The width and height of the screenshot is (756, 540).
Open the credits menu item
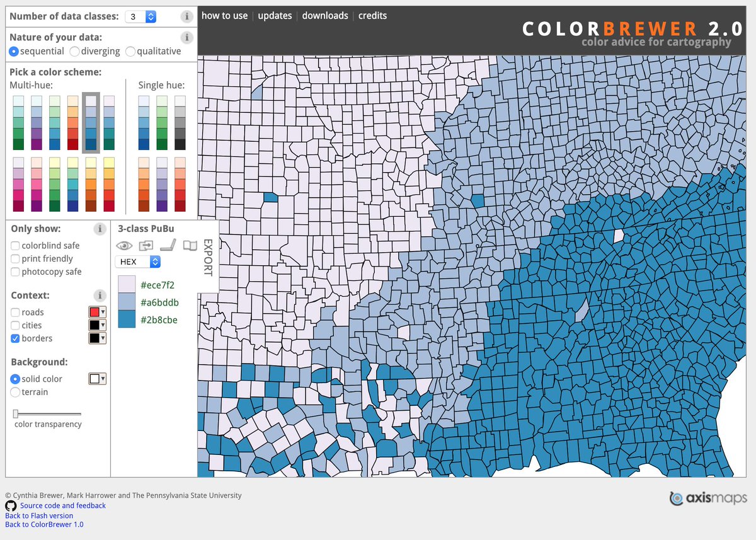click(373, 16)
